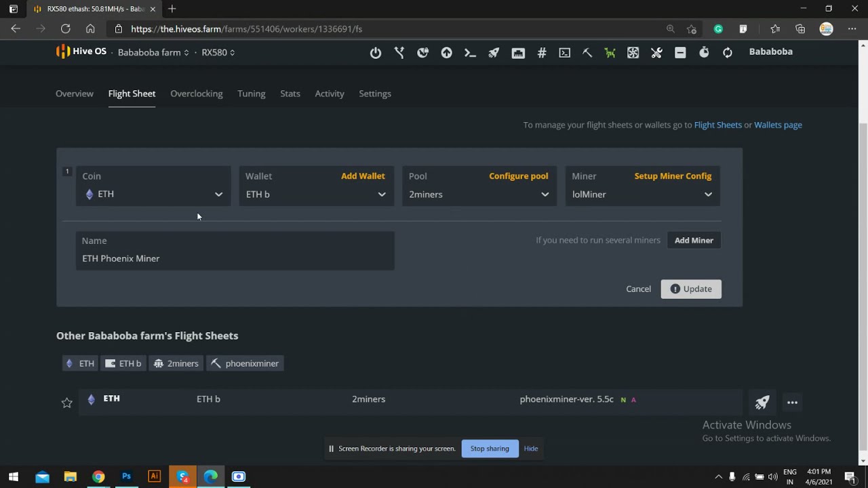The height and width of the screenshot is (488, 868).
Task: Hide the screen sharing notification bar
Action: point(531,449)
